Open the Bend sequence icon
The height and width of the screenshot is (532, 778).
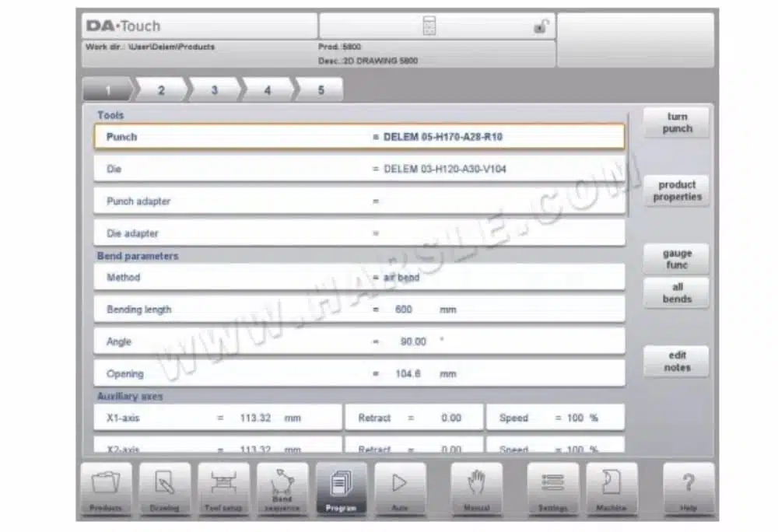(282, 489)
